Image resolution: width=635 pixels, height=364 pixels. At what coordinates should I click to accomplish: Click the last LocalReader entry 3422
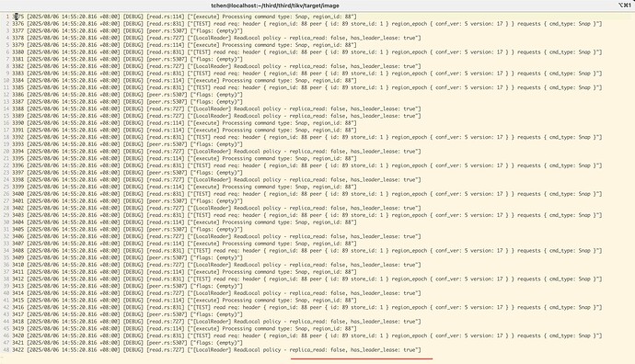point(216,350)
